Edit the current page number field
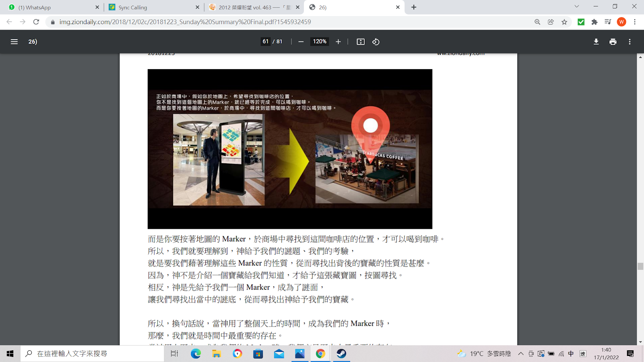The height and width of the screenshot is (362, 644). point(265,41)
